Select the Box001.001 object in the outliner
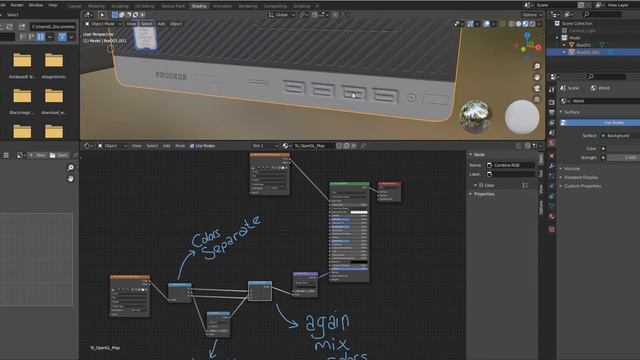640x360 pixels. pos(588,52)
